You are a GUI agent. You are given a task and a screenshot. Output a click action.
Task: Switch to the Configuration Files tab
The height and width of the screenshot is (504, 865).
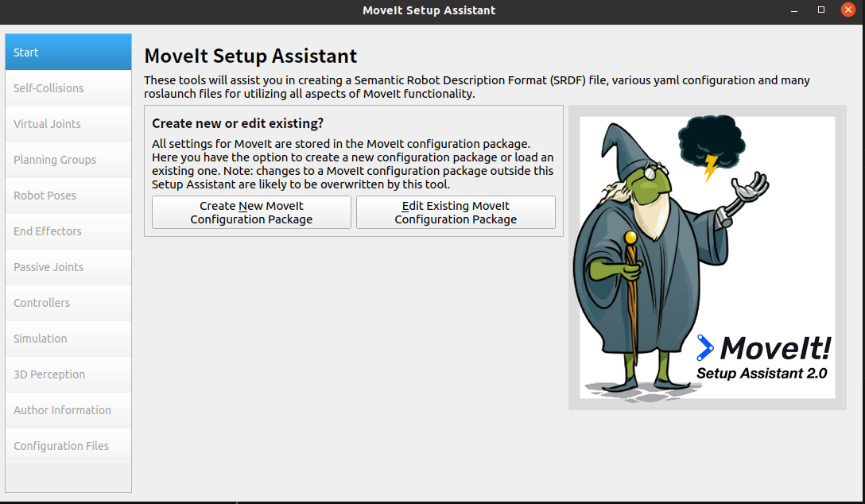tap(68, 446)
